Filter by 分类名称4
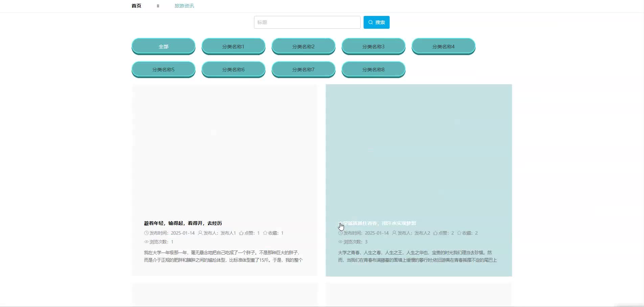 pos(443,46)
